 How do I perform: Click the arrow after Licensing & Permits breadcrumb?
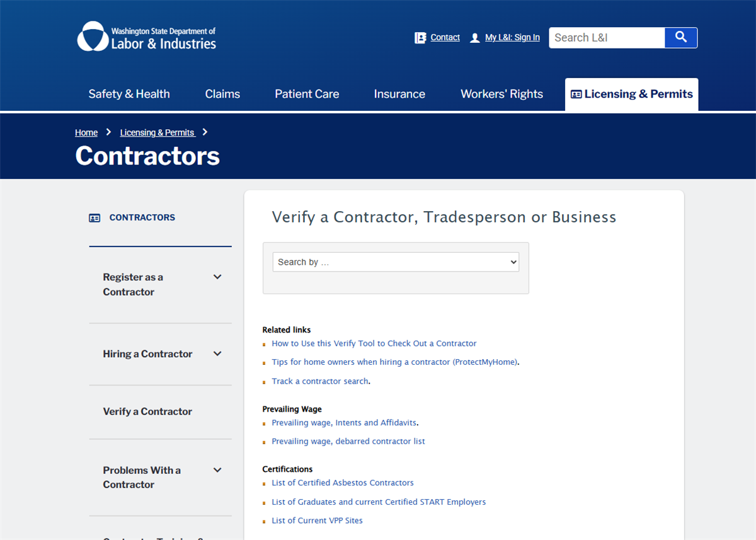[x=204, y=132]
